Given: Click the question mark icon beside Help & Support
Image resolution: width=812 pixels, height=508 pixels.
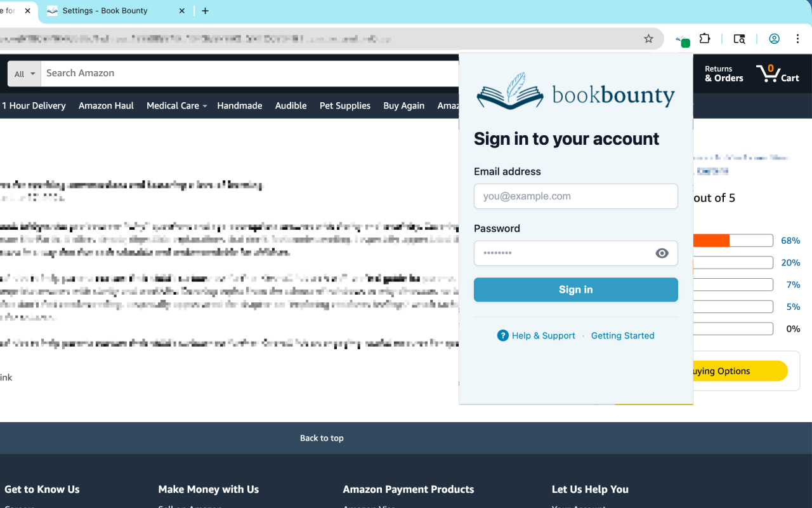Looking at the screenshot, I should click(x=502, y=335).
